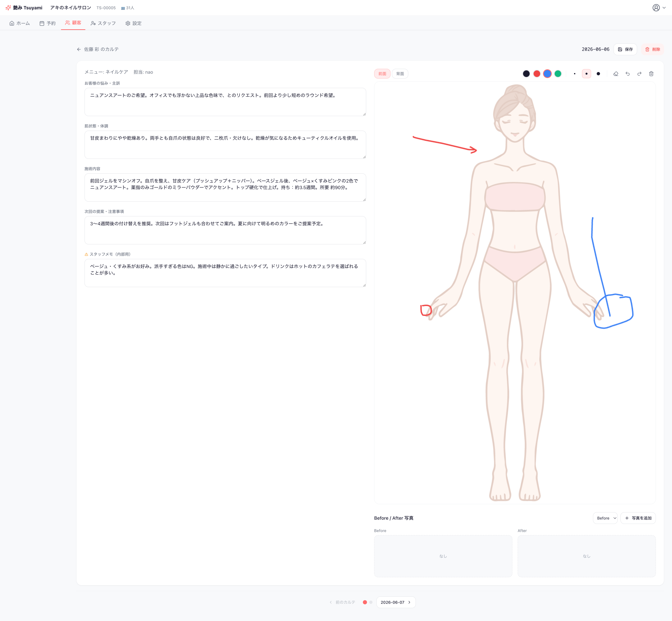Click the 肌状態・体調 text area
672x621 pixels.
(225, 145)
